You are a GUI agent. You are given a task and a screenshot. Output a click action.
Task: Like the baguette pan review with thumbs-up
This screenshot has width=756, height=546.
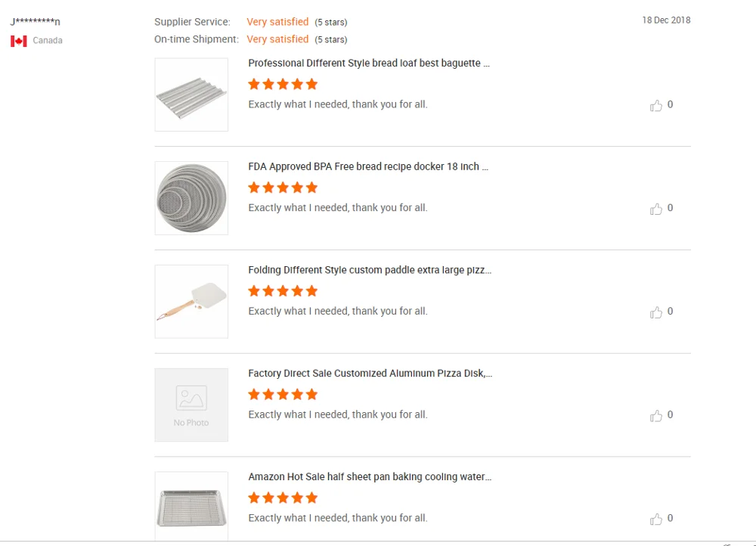655,106
